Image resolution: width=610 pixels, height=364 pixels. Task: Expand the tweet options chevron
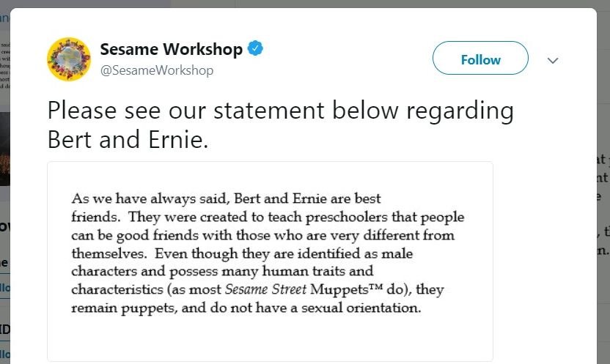[553, 60]
